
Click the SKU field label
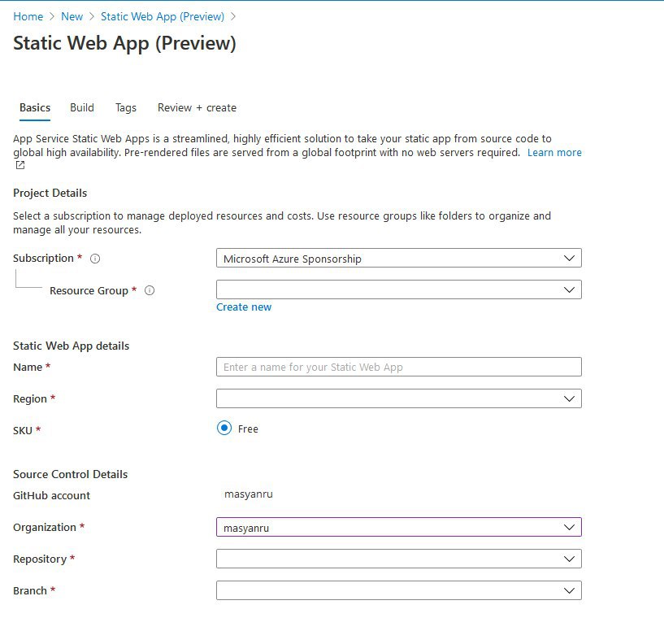coord(23,430)
